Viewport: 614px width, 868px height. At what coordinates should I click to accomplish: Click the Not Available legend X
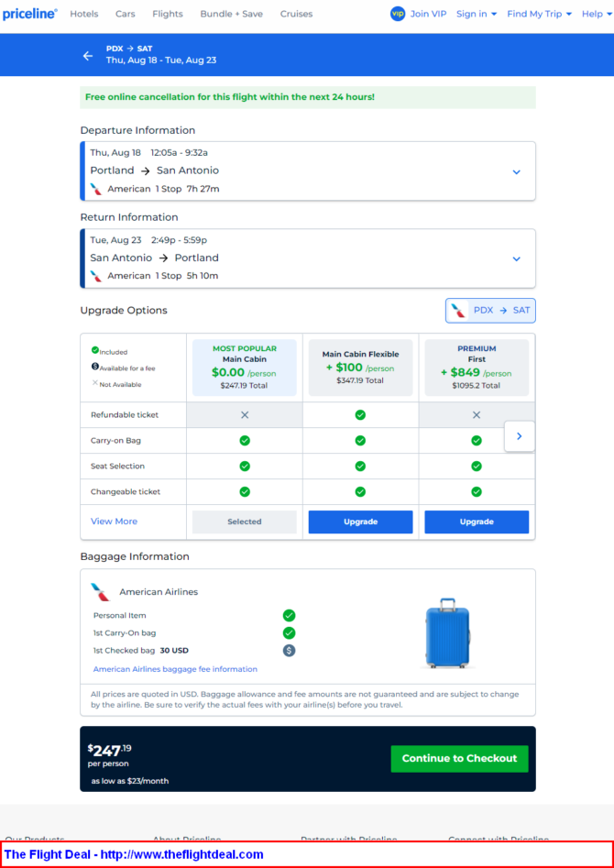point(95,383)
